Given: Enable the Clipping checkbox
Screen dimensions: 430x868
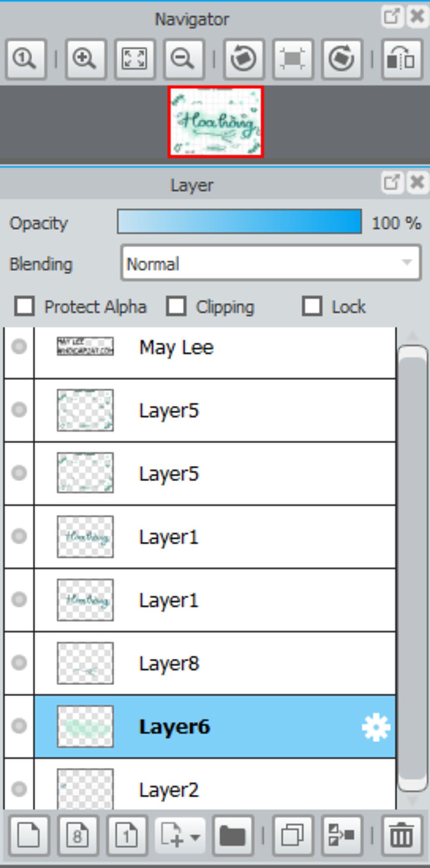Looking at the screenshot, I should pos(176,306).
